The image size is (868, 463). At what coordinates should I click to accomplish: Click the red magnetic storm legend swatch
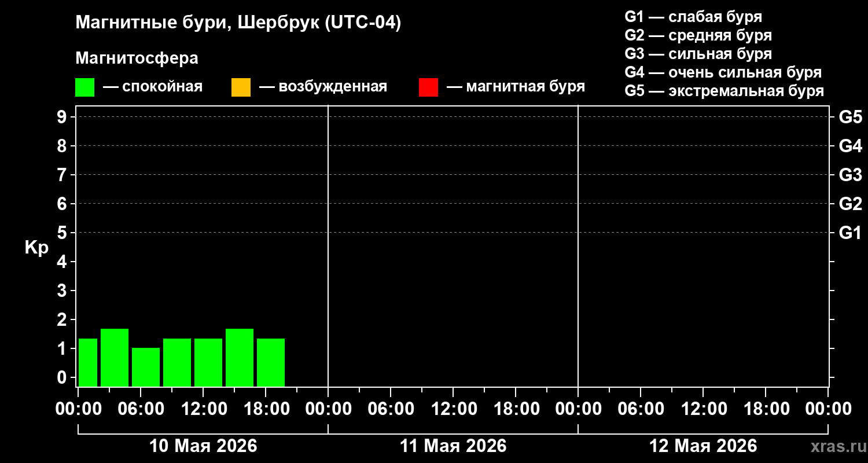tap(428, 87)
